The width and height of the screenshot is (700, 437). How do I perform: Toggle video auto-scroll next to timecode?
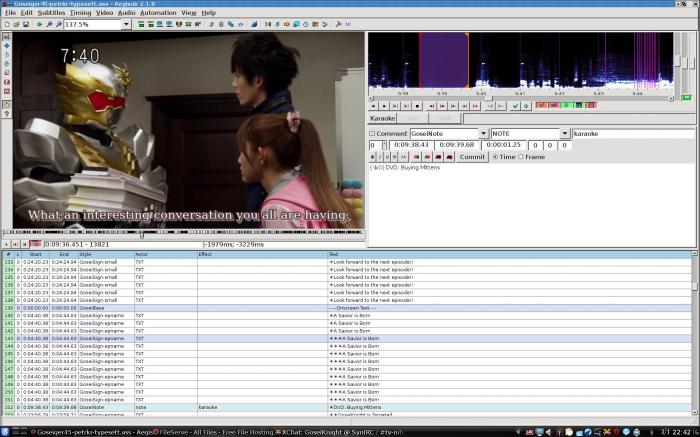coord(35,244)
